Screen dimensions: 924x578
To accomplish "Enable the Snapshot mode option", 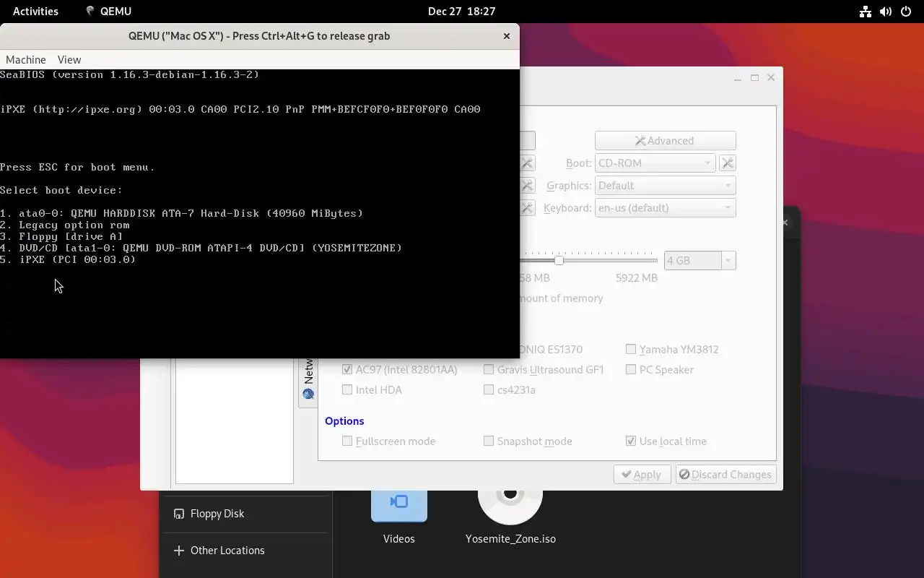I will [489, 441].
